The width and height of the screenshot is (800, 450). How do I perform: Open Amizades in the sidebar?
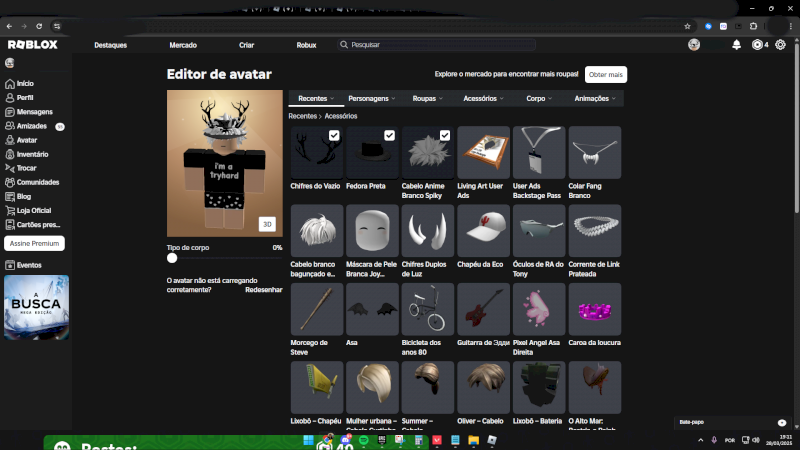[x=26, y=126]
